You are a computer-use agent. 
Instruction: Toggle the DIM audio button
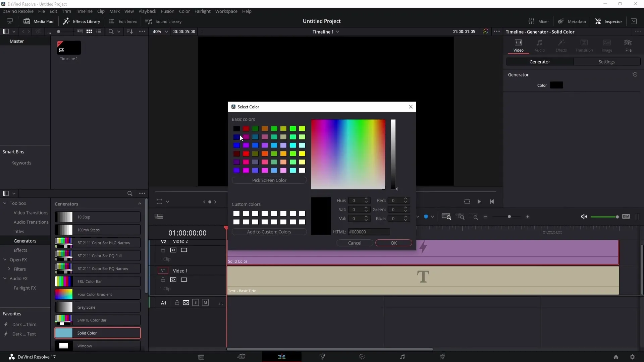(626, 217)
